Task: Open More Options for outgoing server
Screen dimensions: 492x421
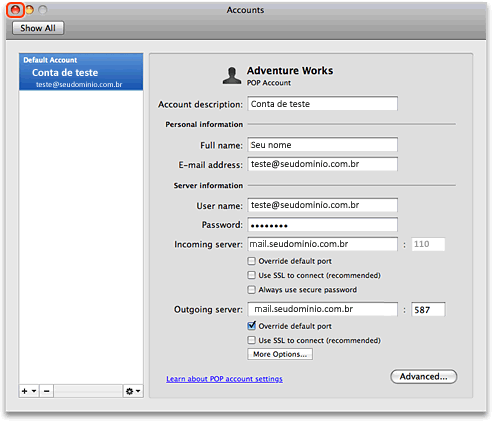Action: (x=280, y=354)
